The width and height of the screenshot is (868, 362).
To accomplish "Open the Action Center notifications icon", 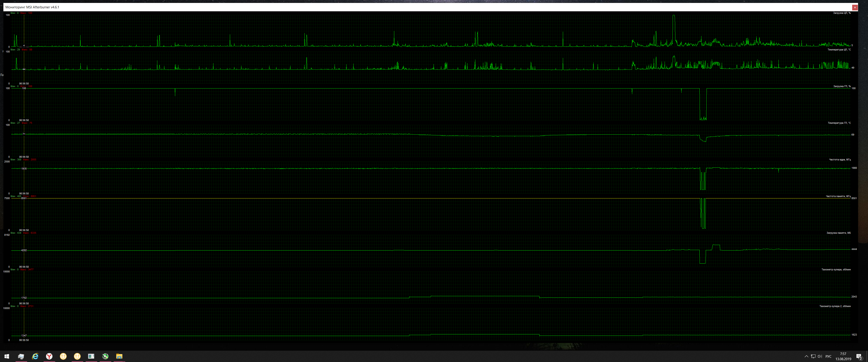I will [859, 357].
